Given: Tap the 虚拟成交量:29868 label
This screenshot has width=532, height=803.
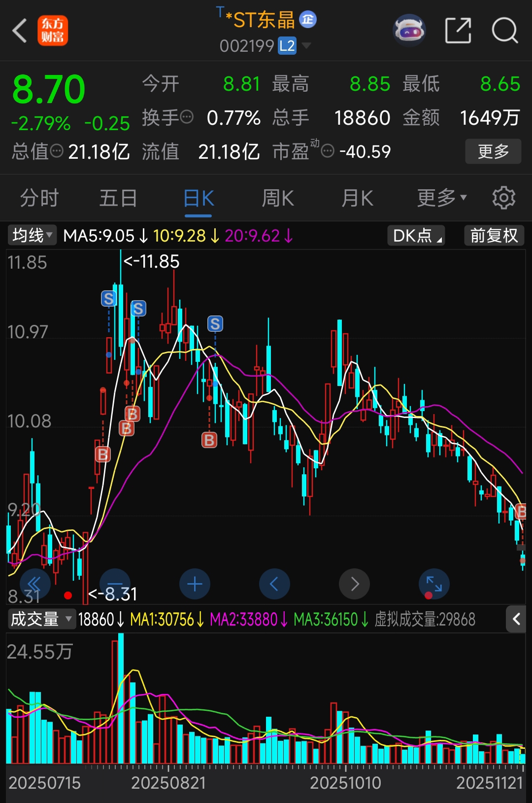Looking at the screenshot, I should pyautogui.click(x=425, y=619).
